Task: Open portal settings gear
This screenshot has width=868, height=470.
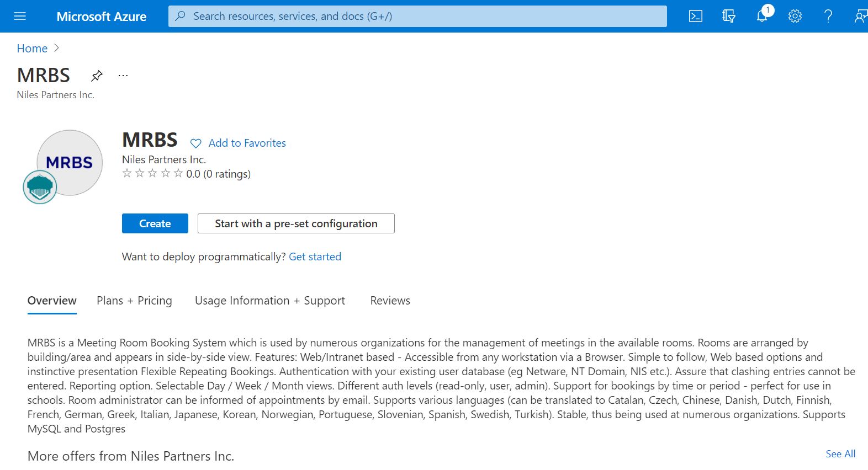Action: coord(795,16)
